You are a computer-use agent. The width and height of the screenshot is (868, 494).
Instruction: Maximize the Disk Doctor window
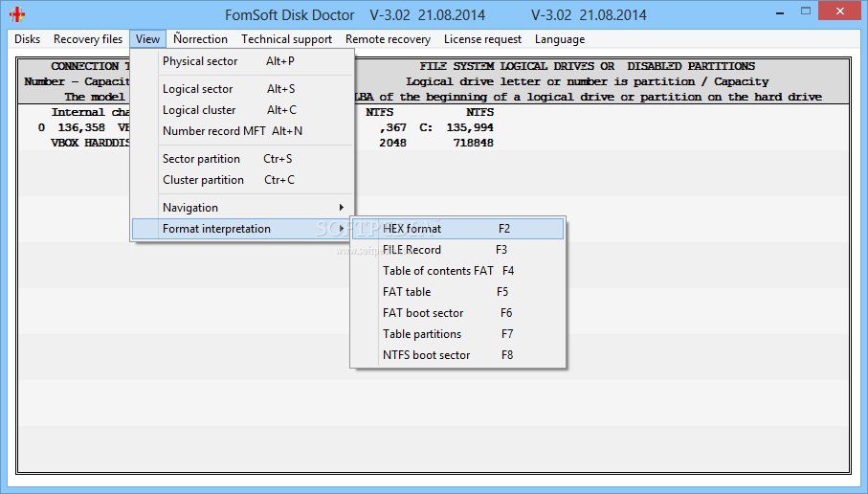tap(806, 11)
